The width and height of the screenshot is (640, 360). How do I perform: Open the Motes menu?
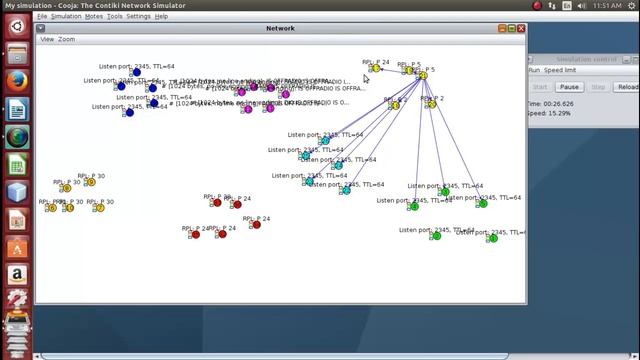pos(94,16)
